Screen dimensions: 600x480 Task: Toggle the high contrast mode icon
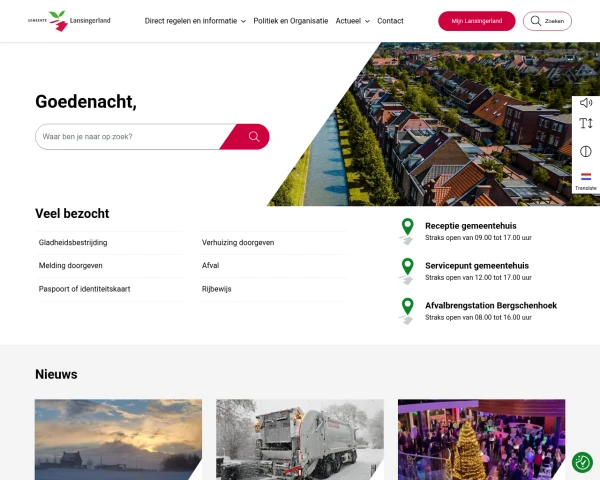tap(585, 152)
